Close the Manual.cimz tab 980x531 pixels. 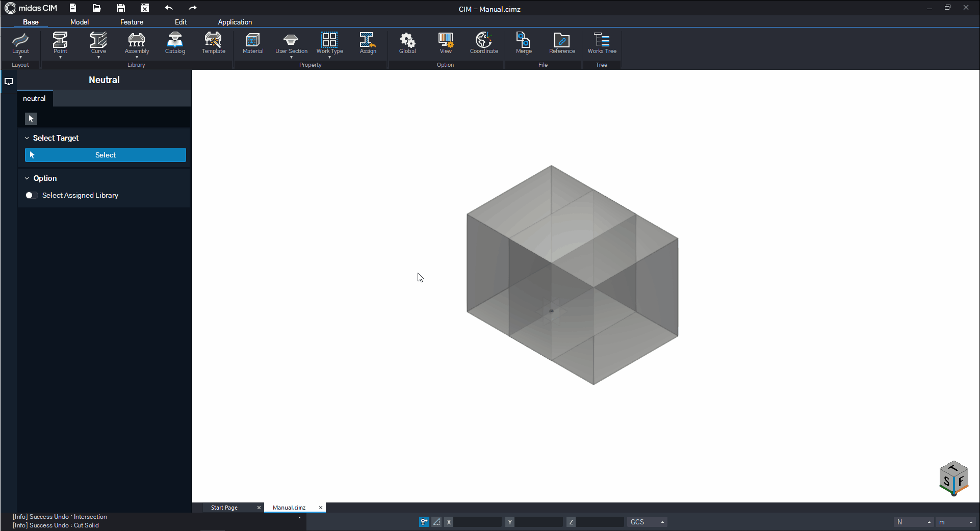(x=321, y=508)
